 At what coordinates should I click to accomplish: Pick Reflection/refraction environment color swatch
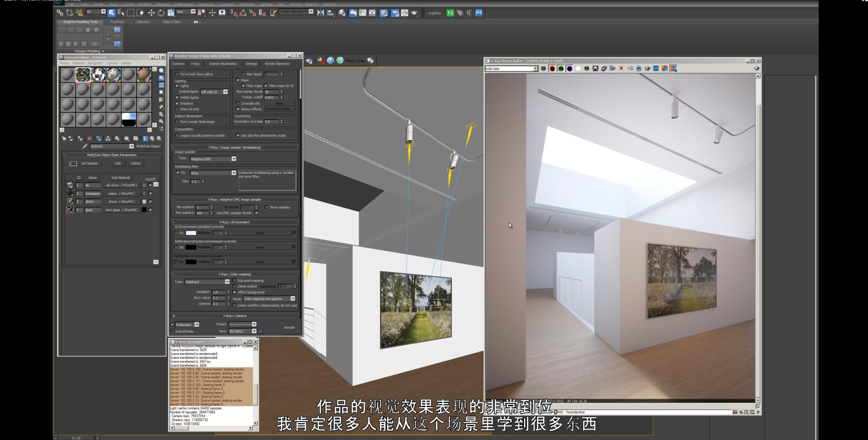(x=191, y=247)
